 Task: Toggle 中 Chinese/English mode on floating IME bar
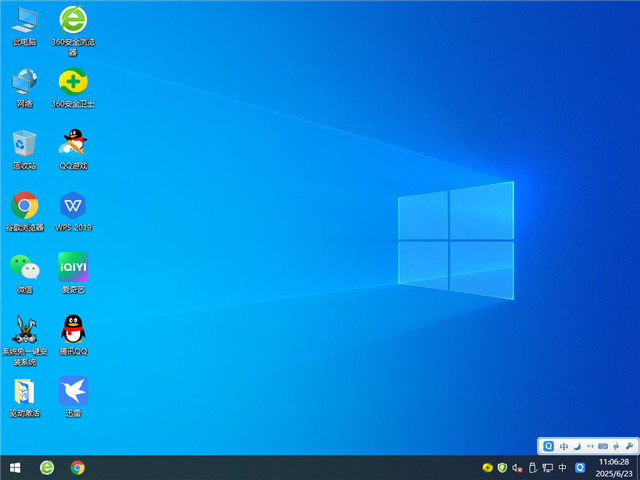tap(564, 446)
